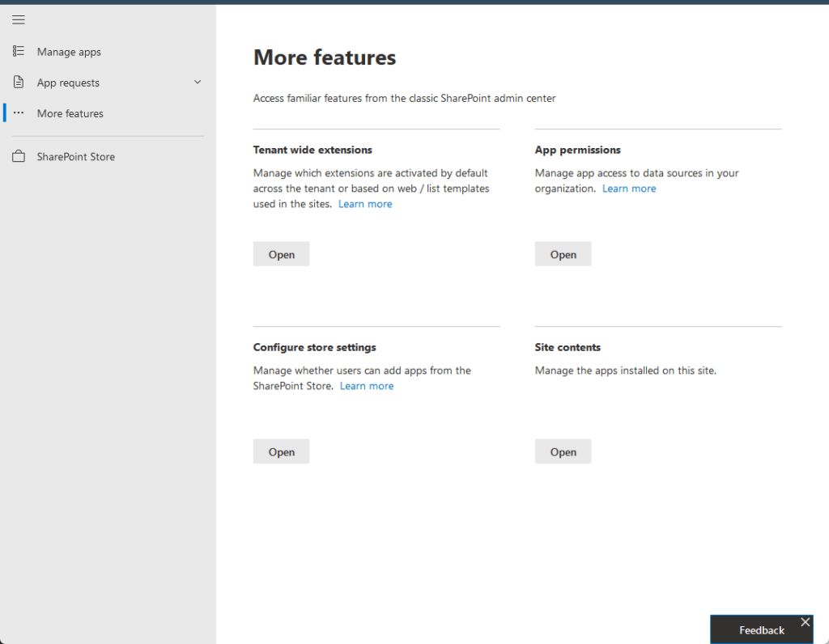Click the SharePoint Store bag icon
Image resolution: width=829 pixels, height=644 pixels.
coord(19,156)
